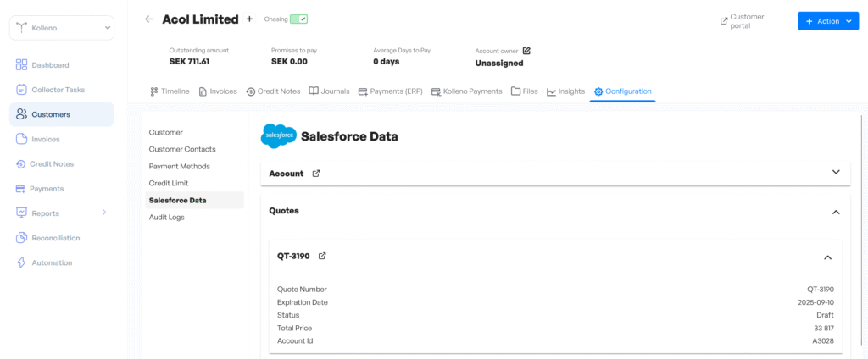The width and height of the screenshot is (868, 359).
Task: Open QT-3190 quote external link icon
Action: (322, 256)
